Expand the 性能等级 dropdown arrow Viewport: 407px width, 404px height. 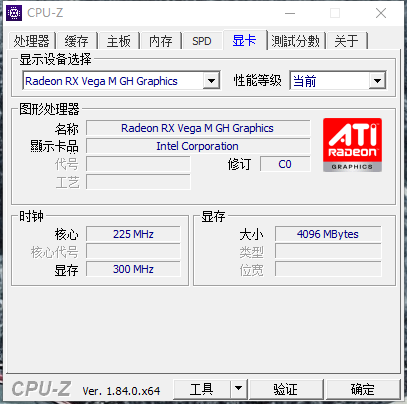click(377, 81)
